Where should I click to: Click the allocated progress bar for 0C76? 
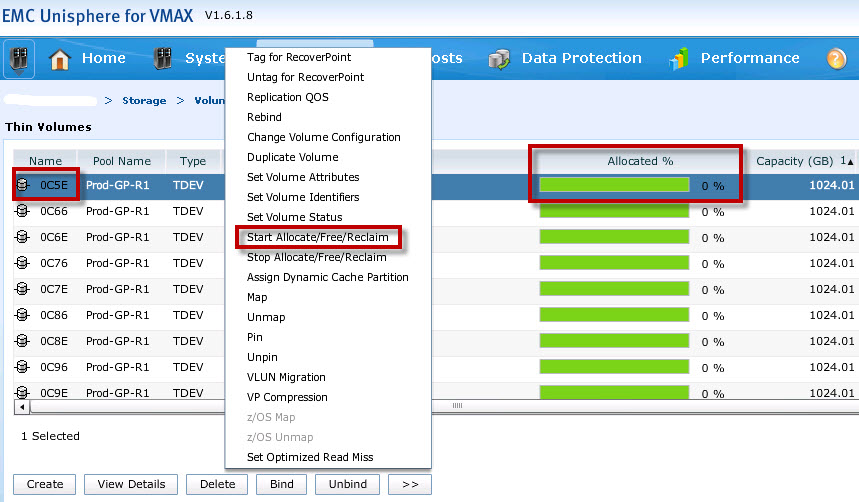[614, 263]
